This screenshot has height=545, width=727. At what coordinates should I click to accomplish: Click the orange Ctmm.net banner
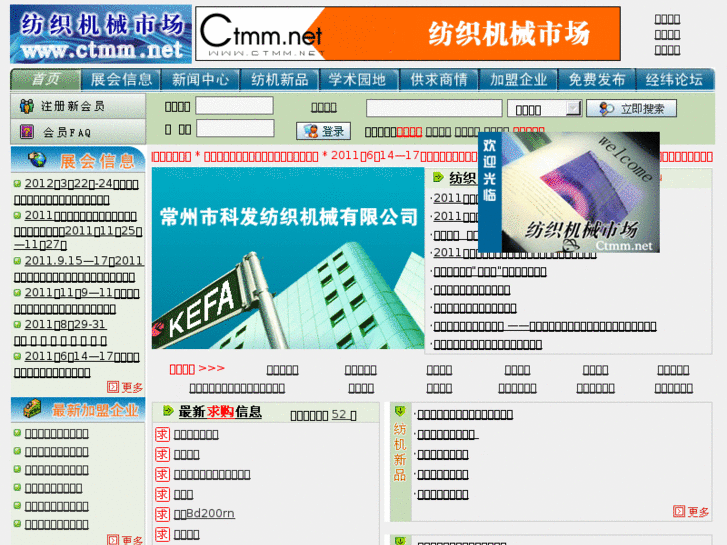point(408,34)
